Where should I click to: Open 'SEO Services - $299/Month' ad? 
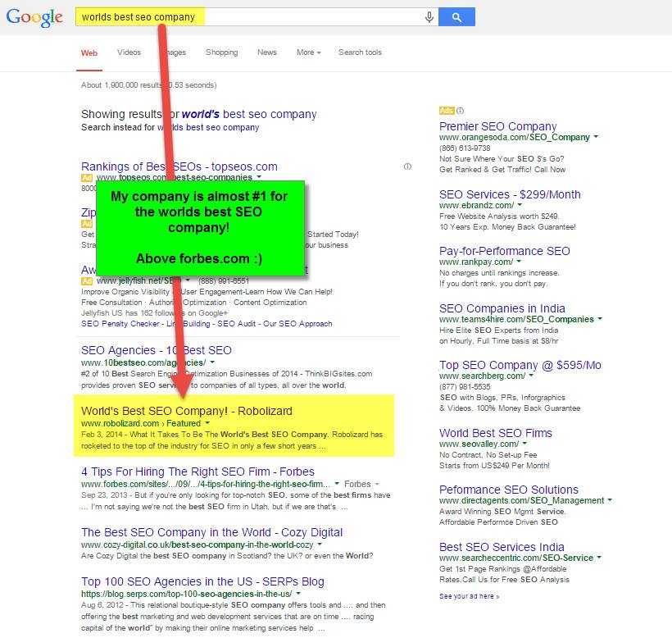(x=510, y=194)
